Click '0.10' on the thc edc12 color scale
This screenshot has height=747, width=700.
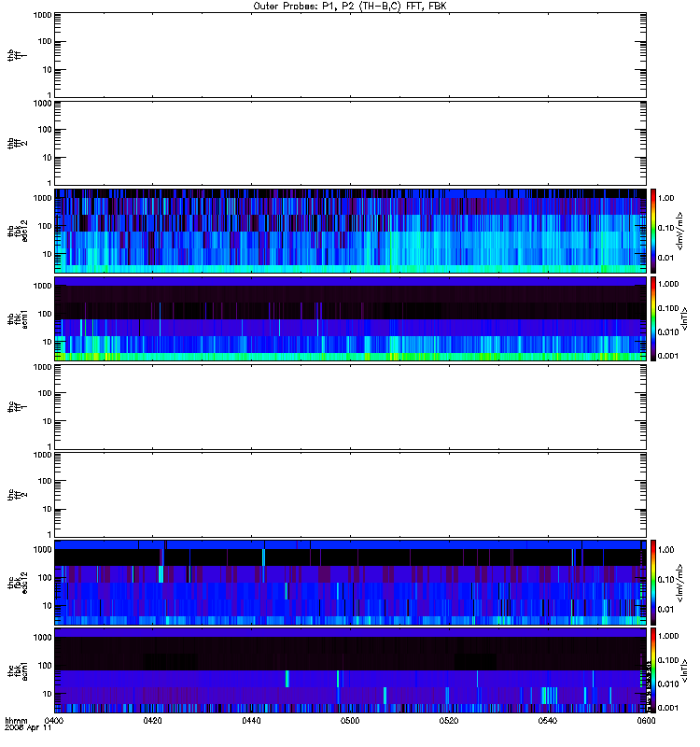pos(665,580)
